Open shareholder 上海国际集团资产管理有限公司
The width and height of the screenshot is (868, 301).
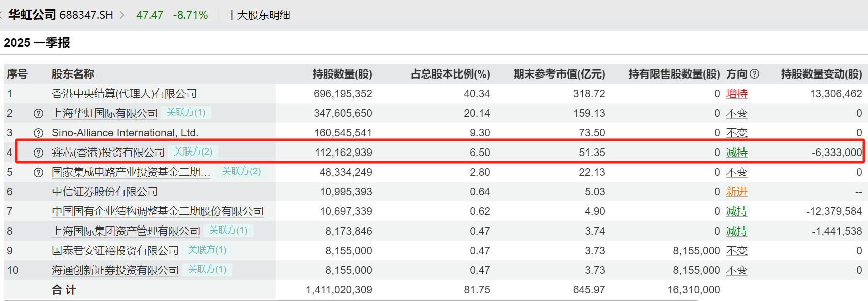126,231
